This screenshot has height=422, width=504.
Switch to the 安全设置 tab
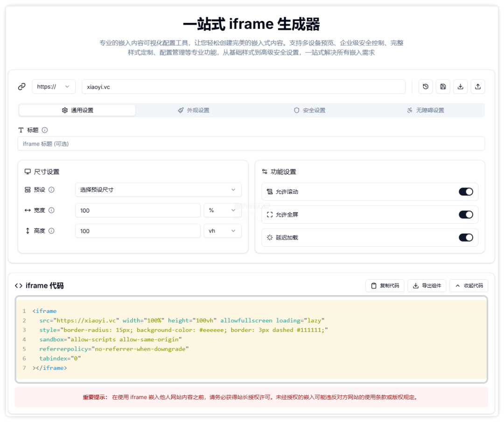pyautogui.click(x=309, y=111)
